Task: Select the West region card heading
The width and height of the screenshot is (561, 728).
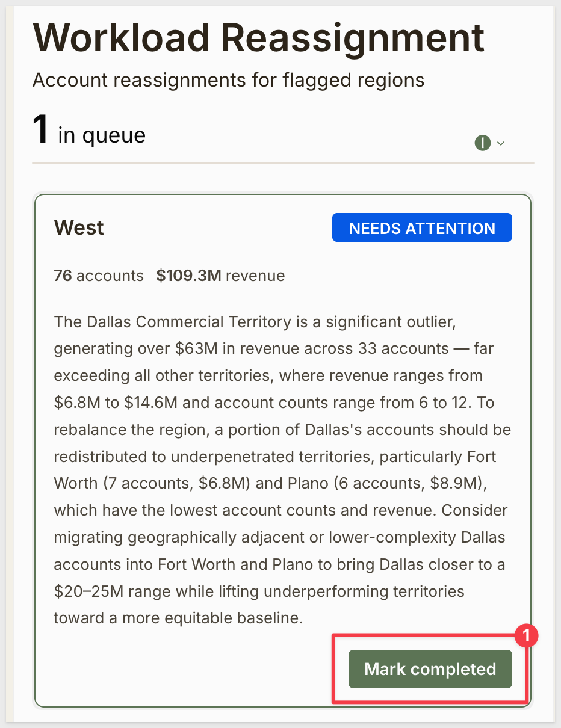Action: (x=79, y=227)
